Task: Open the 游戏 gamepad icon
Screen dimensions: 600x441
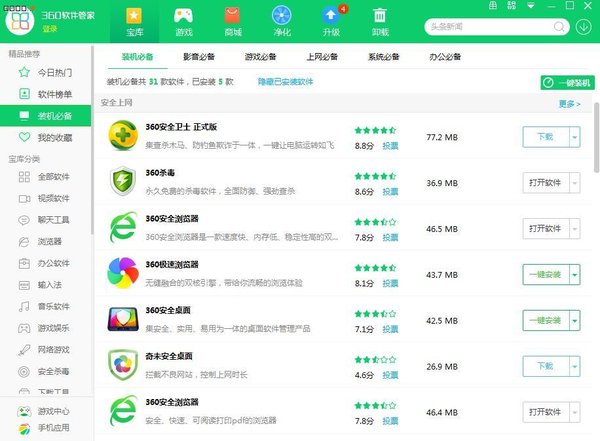Action: tap(184, 22)
